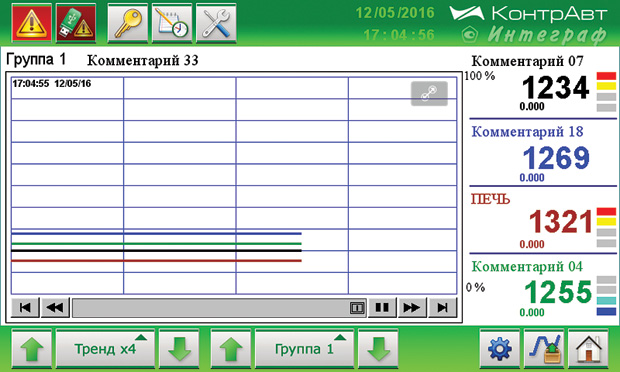The height and width of the screenshot is (372, 620).
Task: Click the red alarm indicator of Комментарий 07
Action: [x=606, y=76]
